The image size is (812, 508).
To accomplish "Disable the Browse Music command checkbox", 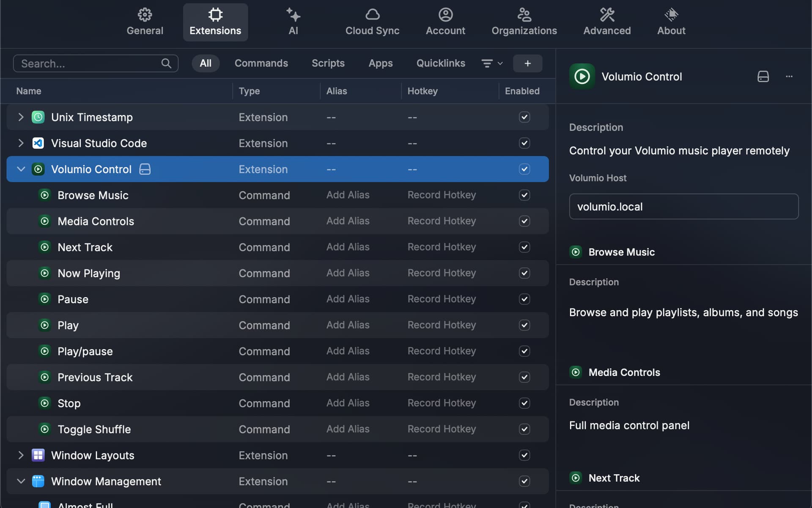I will pyautogui.click(x=524, y=195).
